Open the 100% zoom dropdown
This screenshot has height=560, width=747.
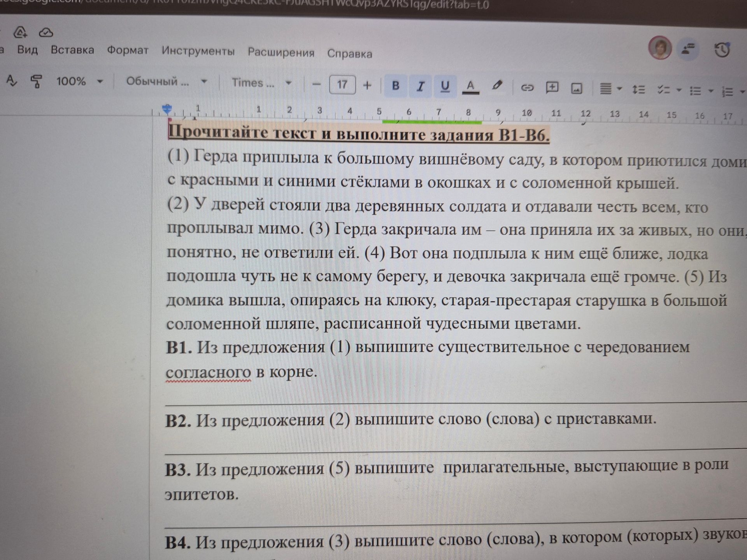pyautogui.click(x=80, y=81)
